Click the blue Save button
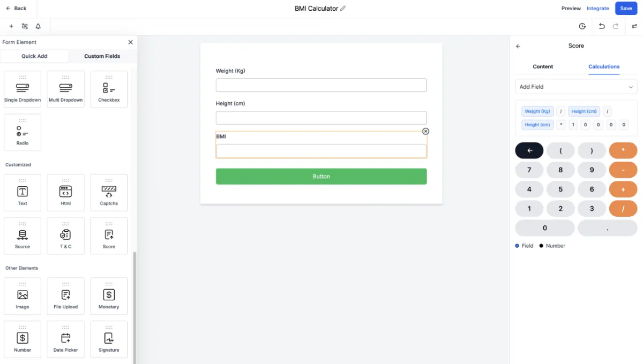 (x=626, y=9)
